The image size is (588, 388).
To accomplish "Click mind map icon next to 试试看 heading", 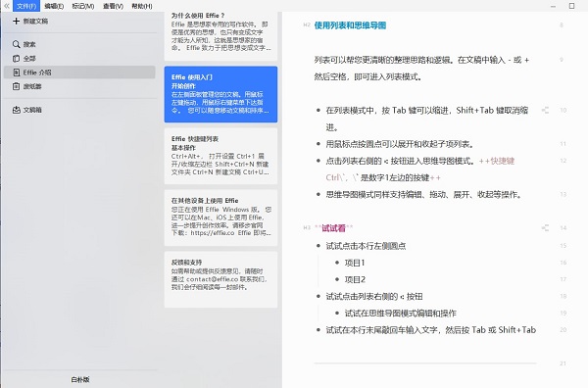I will pos(545,228).
